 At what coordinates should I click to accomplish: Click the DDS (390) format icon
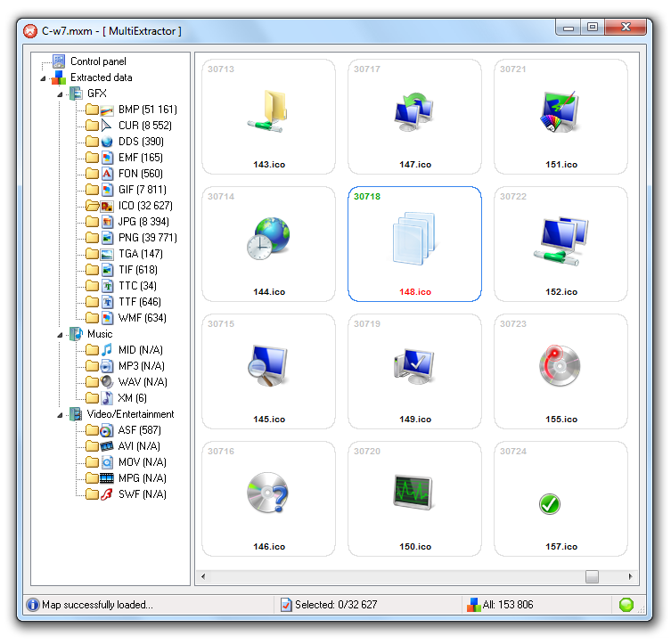(107, 142)
